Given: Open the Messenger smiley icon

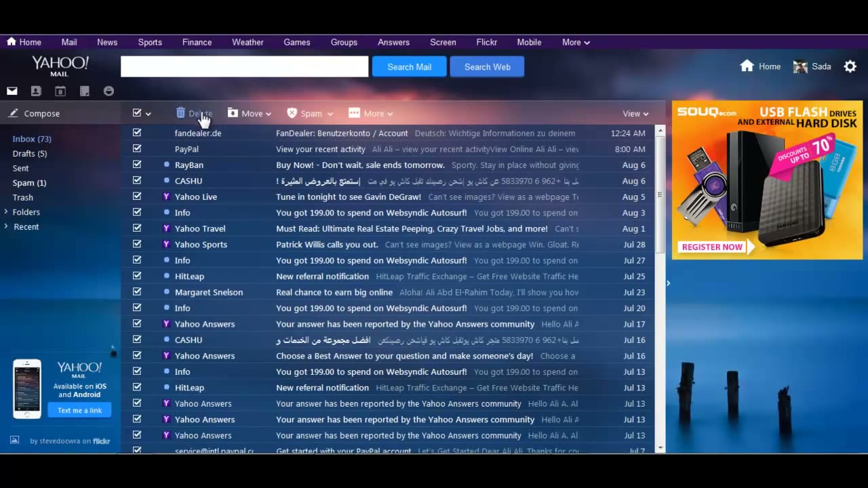Looking at the screenshot, I should 108,91.
